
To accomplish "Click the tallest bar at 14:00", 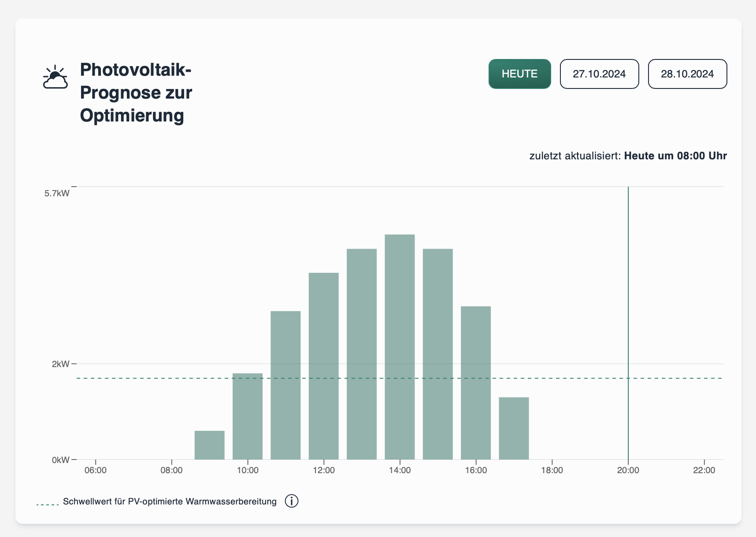I will click(400, 347).
